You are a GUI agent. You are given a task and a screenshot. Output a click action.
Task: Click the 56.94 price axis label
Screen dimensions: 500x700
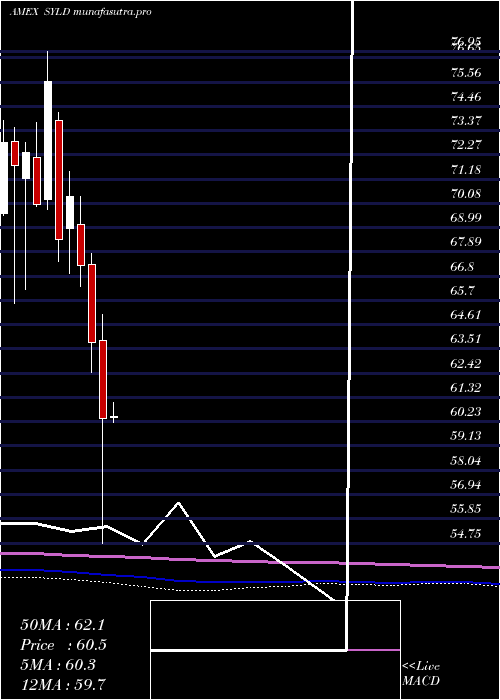point(466,484)
